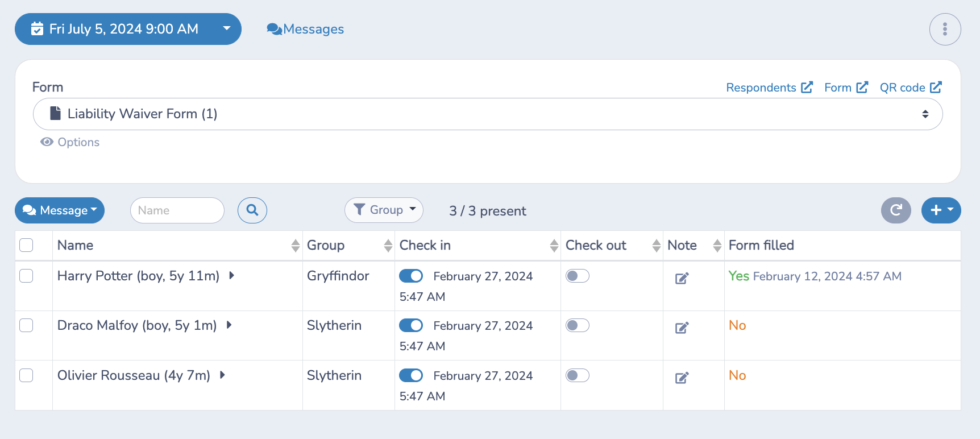Click the search magnifier button

(x=252, y=210)
